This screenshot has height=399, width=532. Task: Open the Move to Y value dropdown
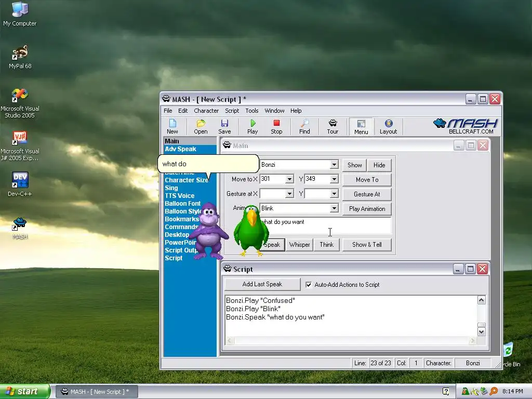point(334,179)
